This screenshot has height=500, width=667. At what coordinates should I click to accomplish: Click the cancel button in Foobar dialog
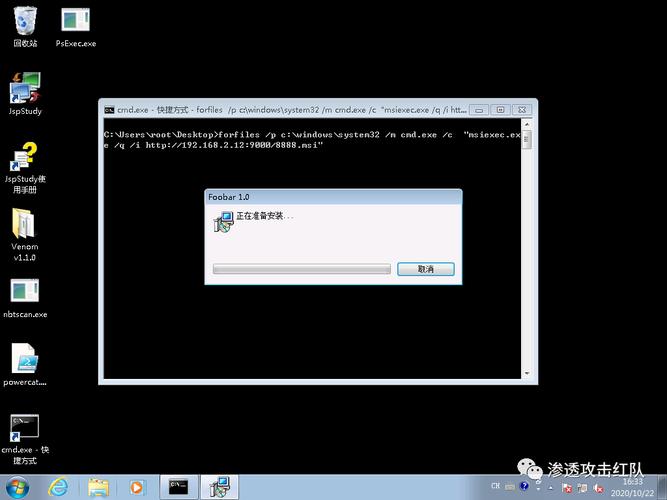pos(425,269)
